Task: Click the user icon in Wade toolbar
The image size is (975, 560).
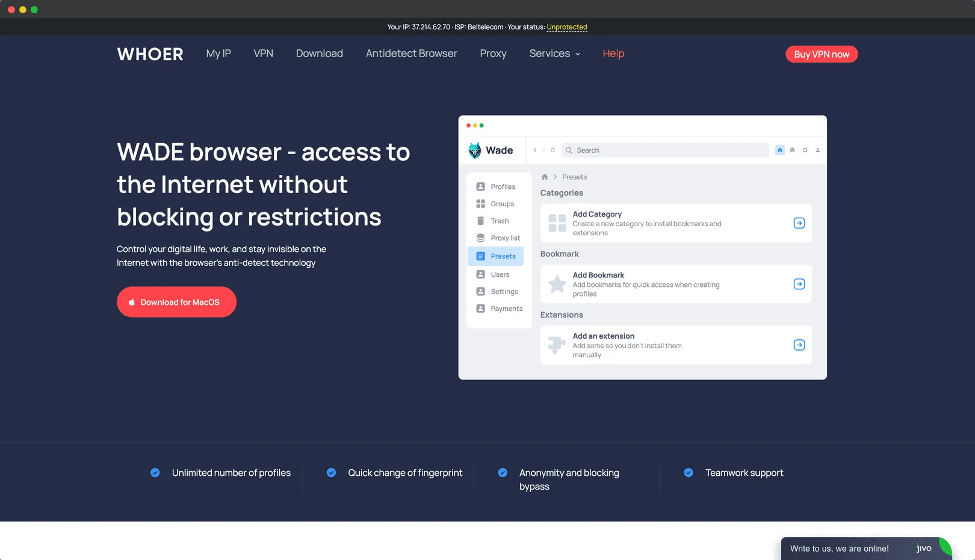Action: [x=817, y=150]
